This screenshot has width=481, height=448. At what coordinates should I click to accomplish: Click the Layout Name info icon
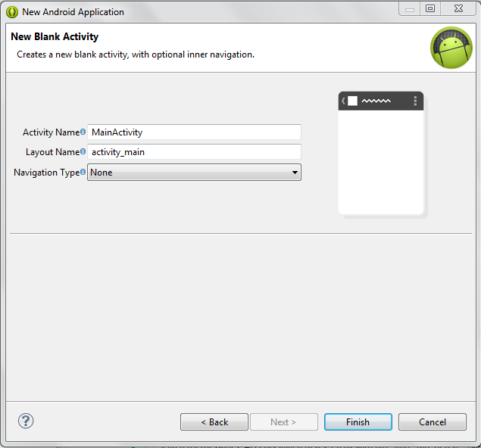point(83,151)
